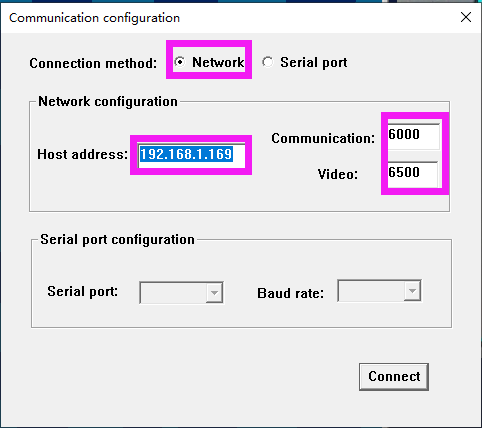Click the Connect button
The height and width of the screenshot is (428, 482).
click(x=394, y=377)
